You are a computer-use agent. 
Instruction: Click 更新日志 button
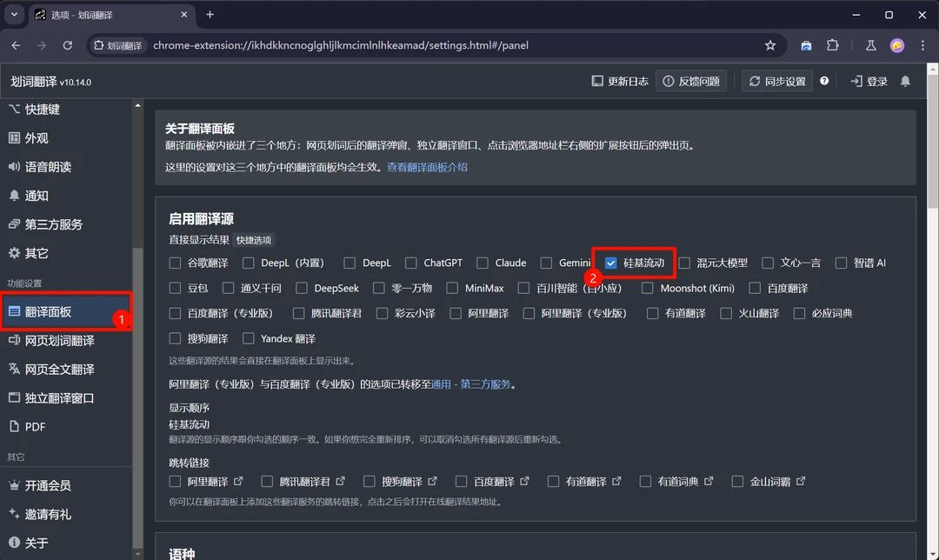620,81
